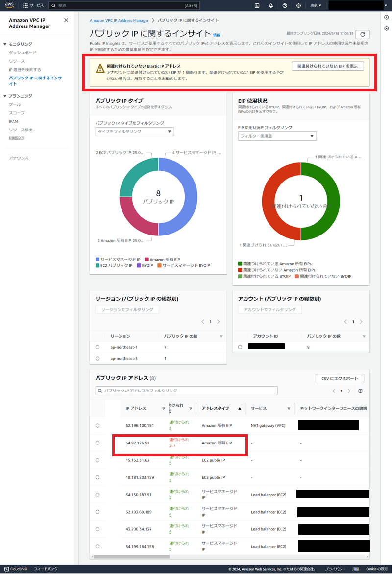Open リソース検出 in sidebar
Screen dimensions: 392x574
point(21,130)
